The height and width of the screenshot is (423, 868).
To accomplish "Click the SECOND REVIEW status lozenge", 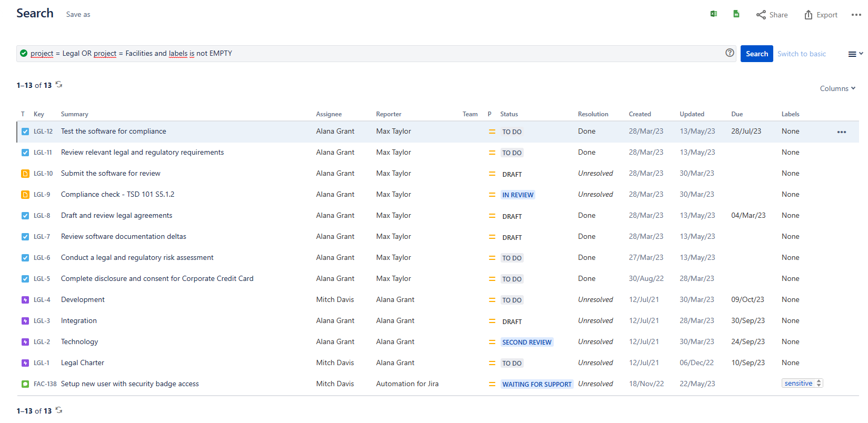I will (x=527, y=342).
